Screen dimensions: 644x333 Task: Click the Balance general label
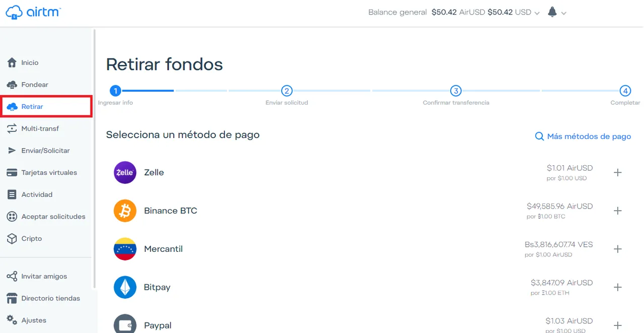tap(397, 12)
